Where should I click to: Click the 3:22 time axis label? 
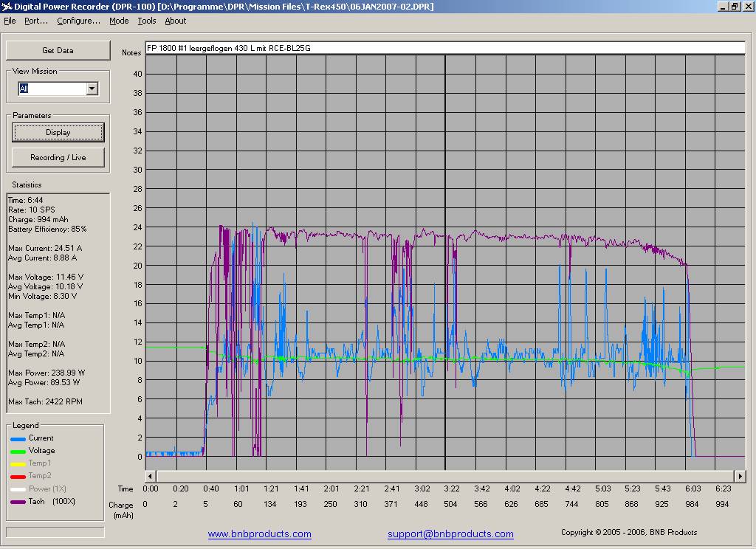point(452,488)
